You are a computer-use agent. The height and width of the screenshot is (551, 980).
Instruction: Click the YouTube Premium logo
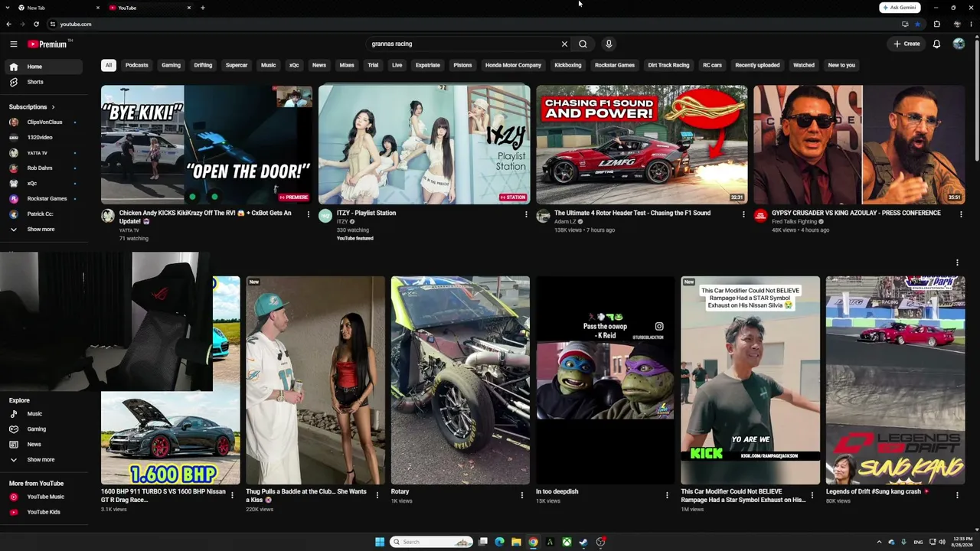point(47,44)
